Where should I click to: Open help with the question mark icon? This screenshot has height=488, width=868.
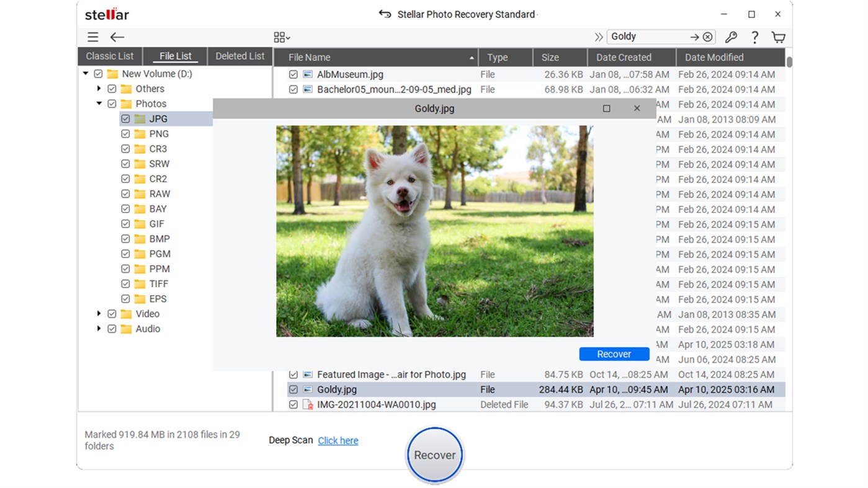754,37
